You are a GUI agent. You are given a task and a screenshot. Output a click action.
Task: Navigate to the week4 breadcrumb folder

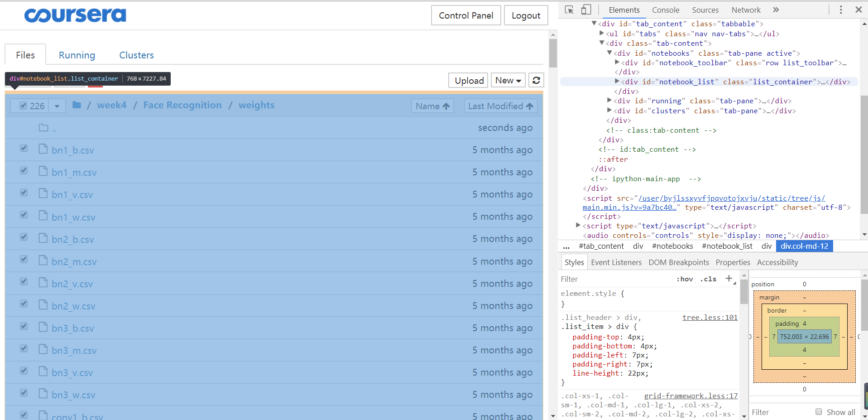112,105
